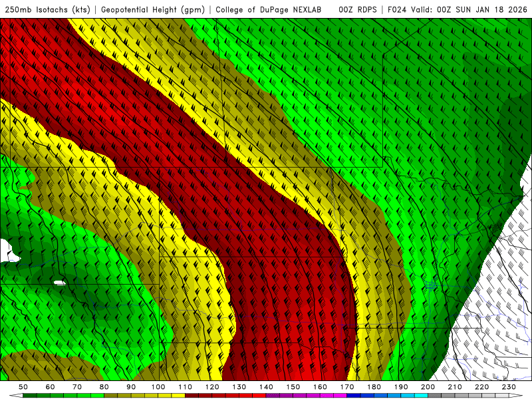Click the legend value 220
This screenshot has width=532, height=399.
coord(481,387)
